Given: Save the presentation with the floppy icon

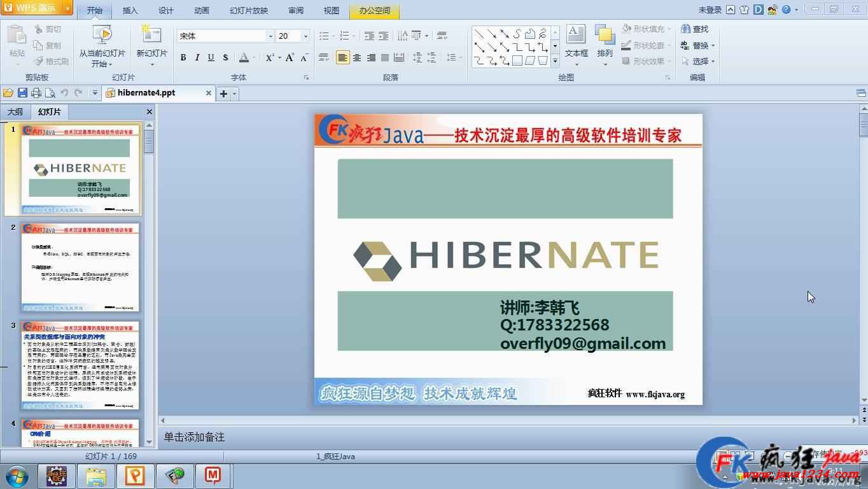Looking at the screenshot, I should coord(22,93).
